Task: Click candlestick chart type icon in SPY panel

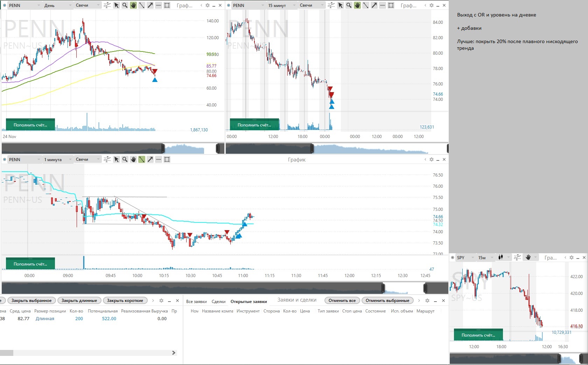Action: tap(501, 257)
